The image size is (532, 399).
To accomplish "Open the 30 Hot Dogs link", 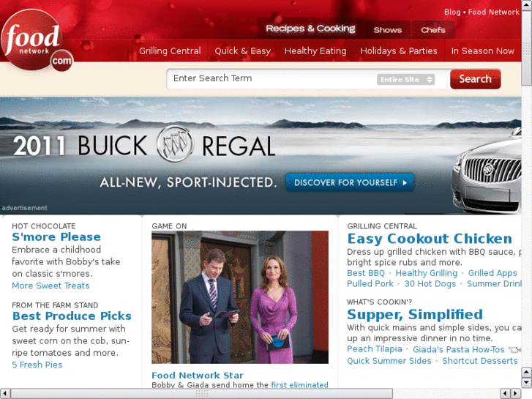I will (430, 283).
